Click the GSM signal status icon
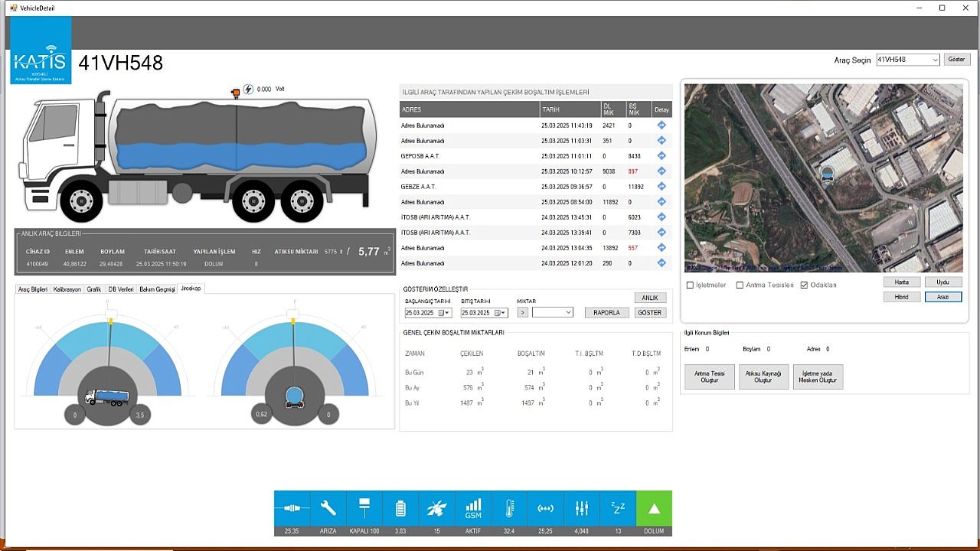 pos(473,508)
